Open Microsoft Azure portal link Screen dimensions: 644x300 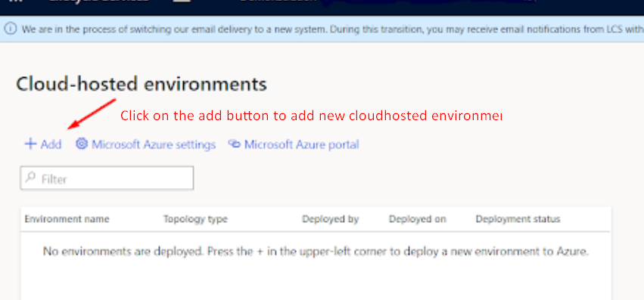302,144
